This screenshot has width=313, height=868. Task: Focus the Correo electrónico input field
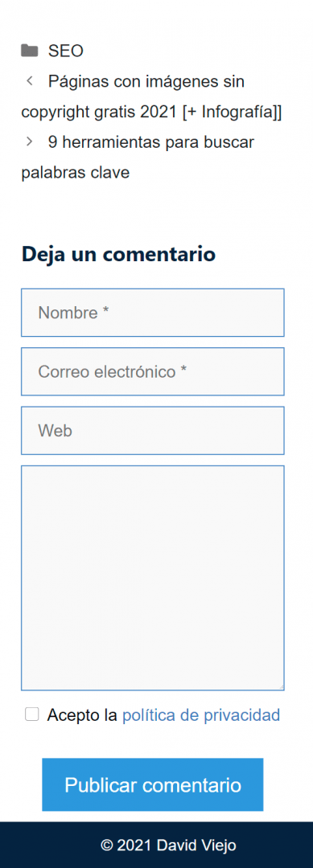[x=153, y=371]
